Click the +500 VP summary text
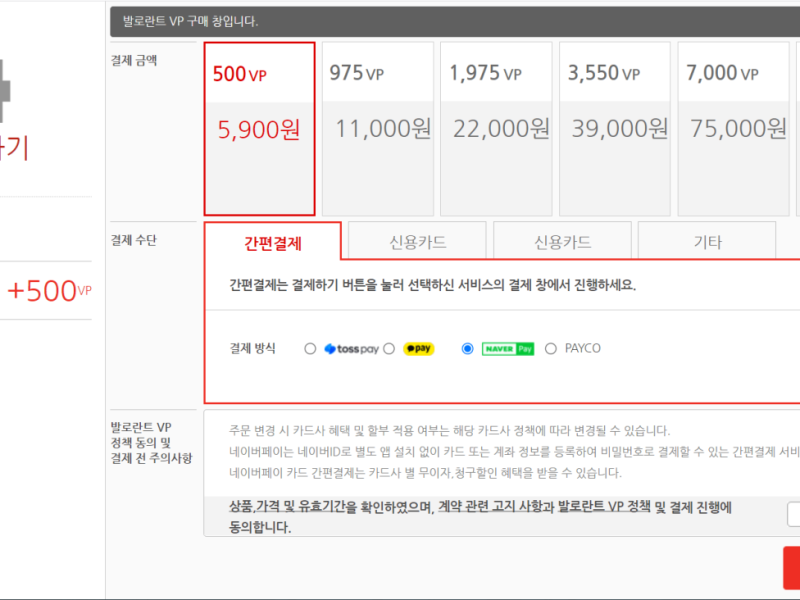800x600 pixels. click(49, 291)
